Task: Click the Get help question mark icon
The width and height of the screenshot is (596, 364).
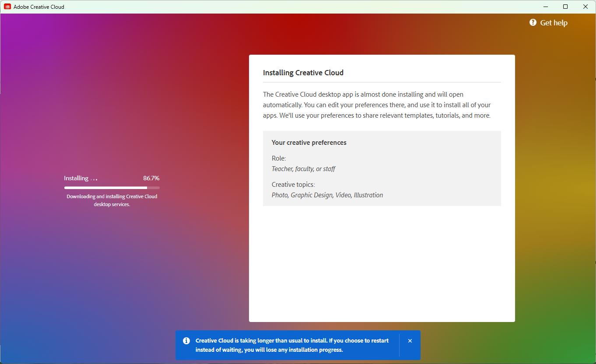Action: pos(533,22)
